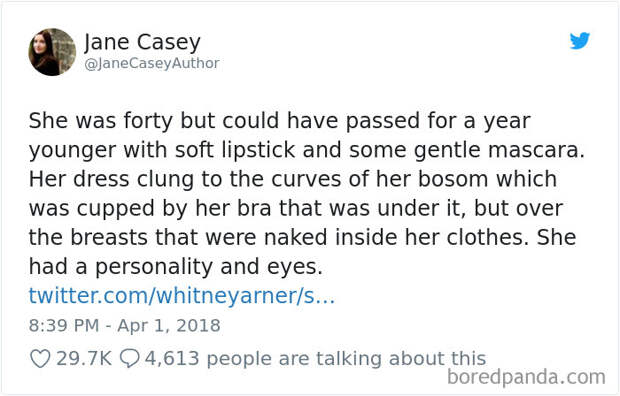Image resolution: width=620 pixels, height=396 pixels.
Task: Click the Twitter bird logo icon
Action: pos(580,40)
